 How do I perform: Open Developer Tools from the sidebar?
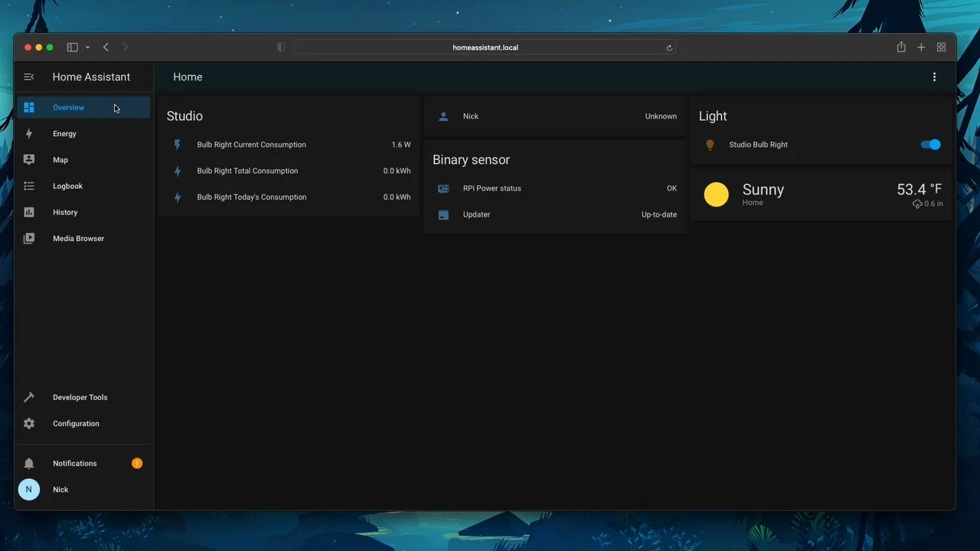pos(84,397)
